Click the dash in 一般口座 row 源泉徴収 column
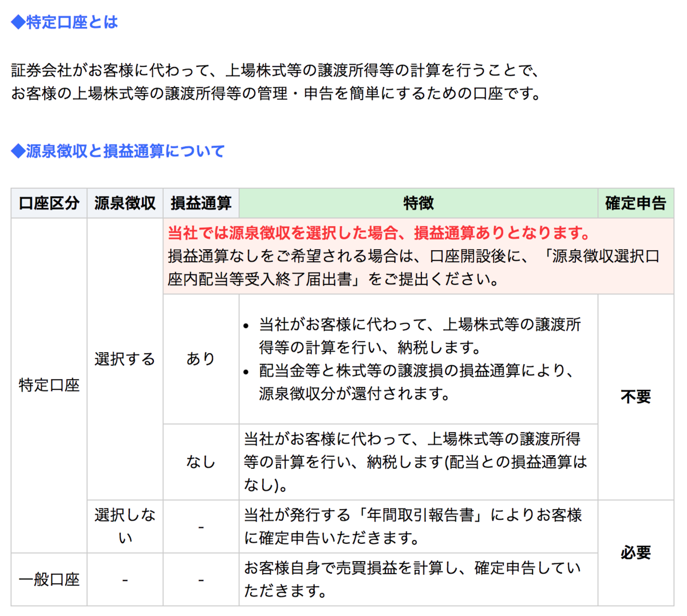 point(125,580)
